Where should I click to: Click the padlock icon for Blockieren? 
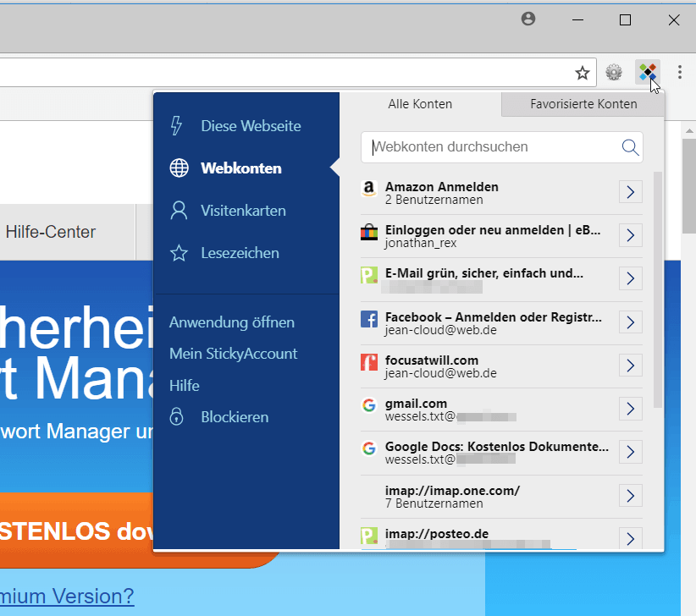[177, 416]
